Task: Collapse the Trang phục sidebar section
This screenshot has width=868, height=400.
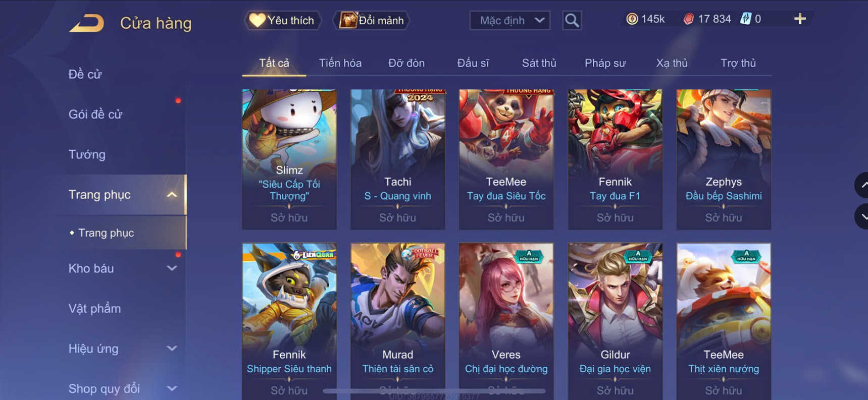Action: pyautogui.click(x=172, y=195)
